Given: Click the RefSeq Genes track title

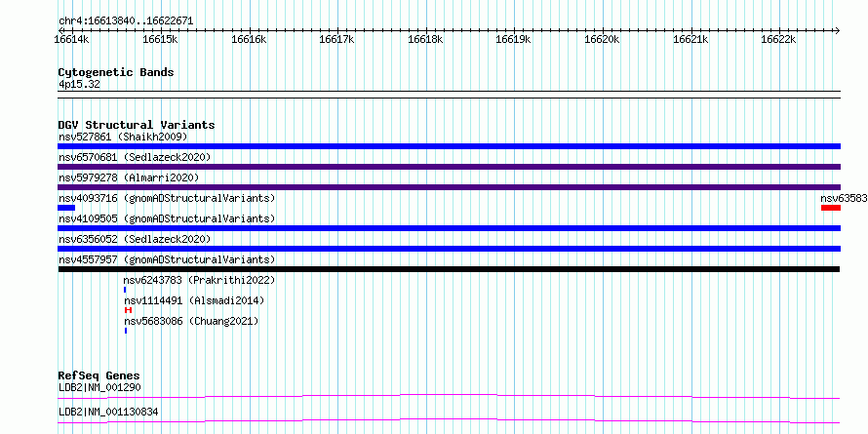Looking at the screenshot, I should click(99, 375).
